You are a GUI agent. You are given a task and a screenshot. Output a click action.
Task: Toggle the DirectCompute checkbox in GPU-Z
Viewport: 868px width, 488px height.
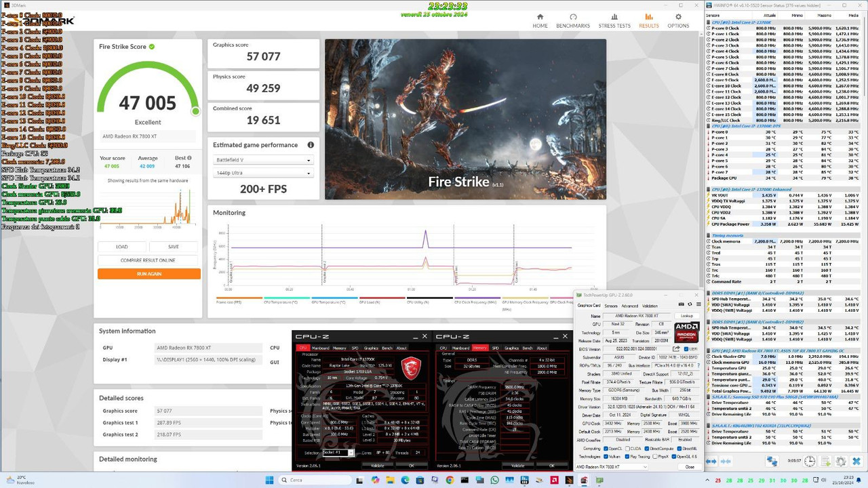pos(647,449)
